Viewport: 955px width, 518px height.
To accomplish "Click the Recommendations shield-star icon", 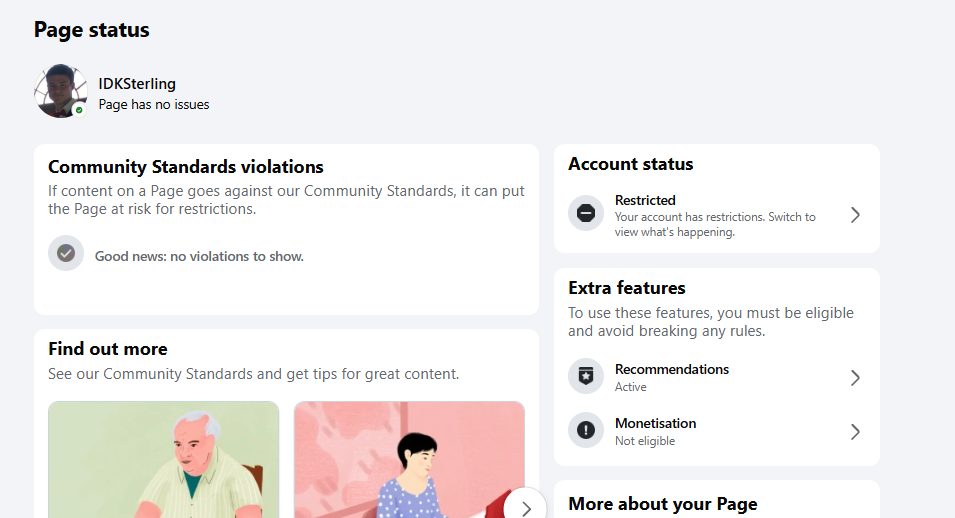I will click(586, 376).
